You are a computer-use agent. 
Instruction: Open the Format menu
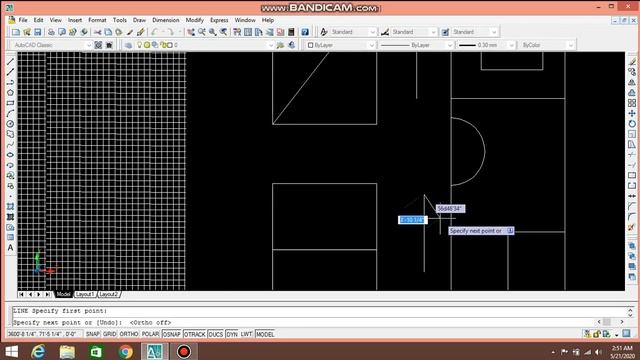pos(97,20)
